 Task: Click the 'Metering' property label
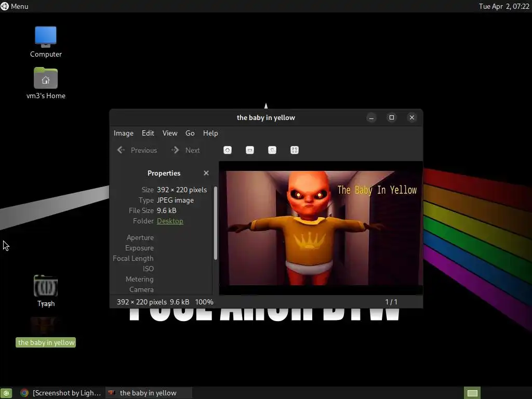tap(139, 279)
